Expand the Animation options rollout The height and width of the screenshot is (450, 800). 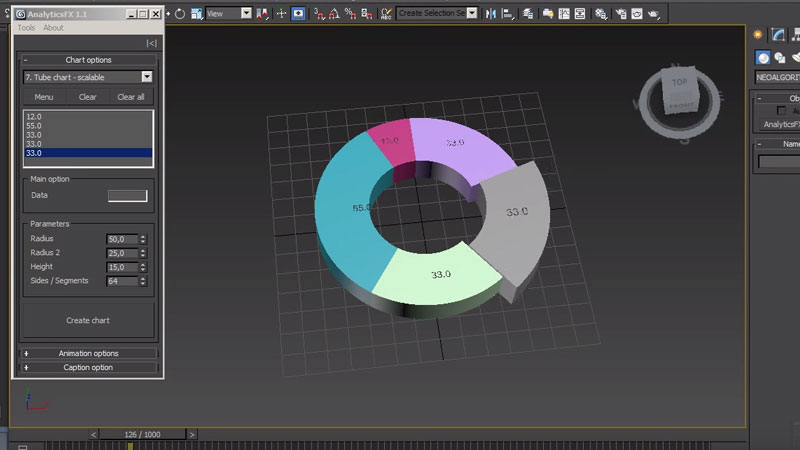click(88, 353)
